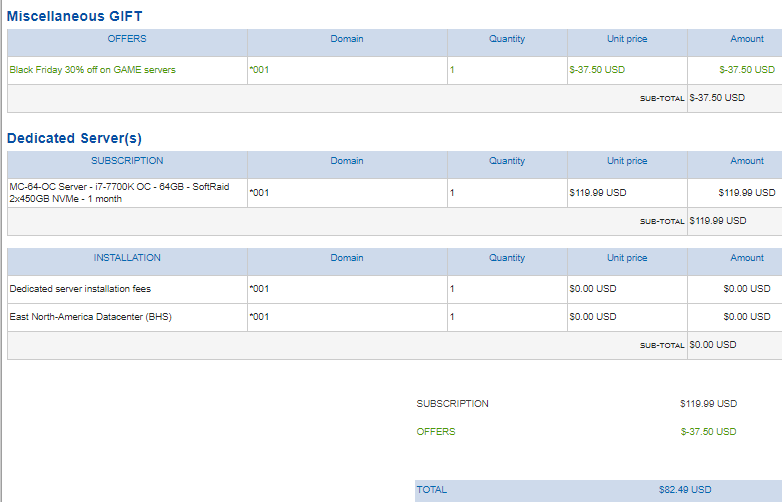Click Dedicated server installation fees row text

pos(80,289)
